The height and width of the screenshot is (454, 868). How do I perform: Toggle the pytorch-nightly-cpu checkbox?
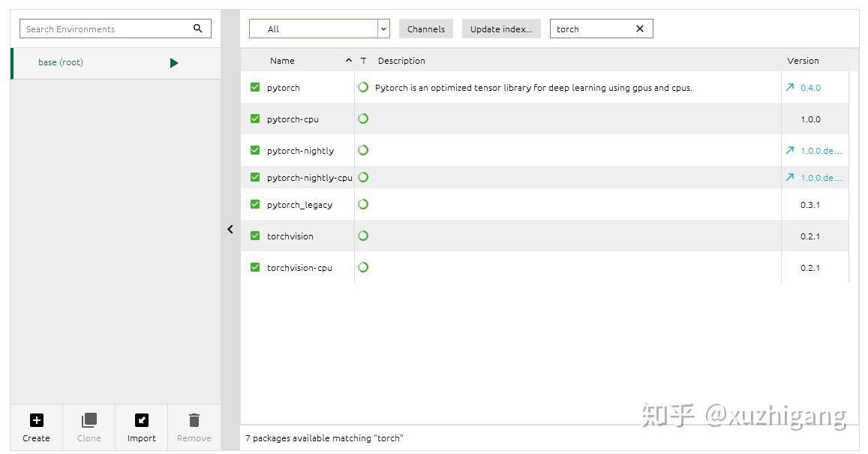[x=255, y=177]
